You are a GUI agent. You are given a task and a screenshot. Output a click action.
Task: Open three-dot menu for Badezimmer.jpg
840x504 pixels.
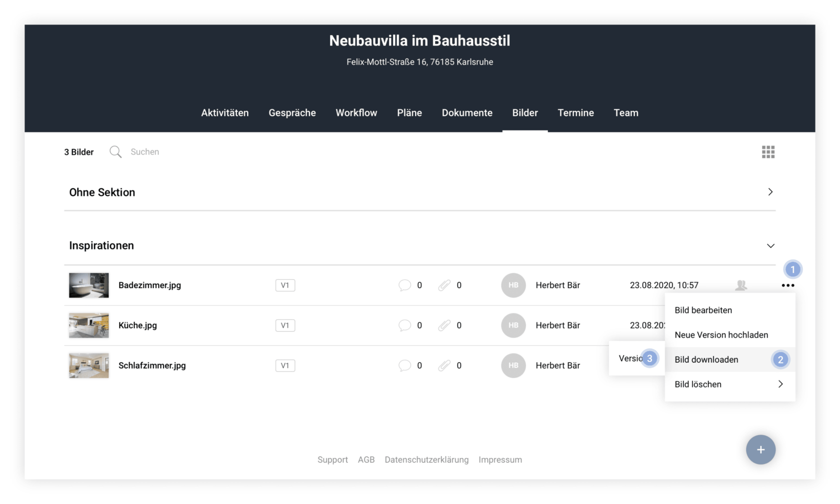point(787,285)
